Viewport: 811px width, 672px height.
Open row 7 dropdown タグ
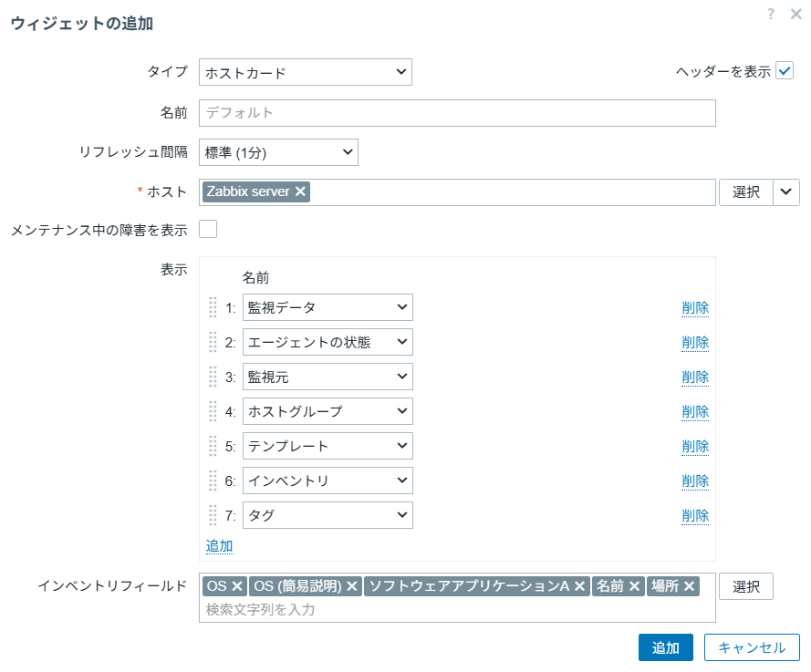tap(328, 515)
